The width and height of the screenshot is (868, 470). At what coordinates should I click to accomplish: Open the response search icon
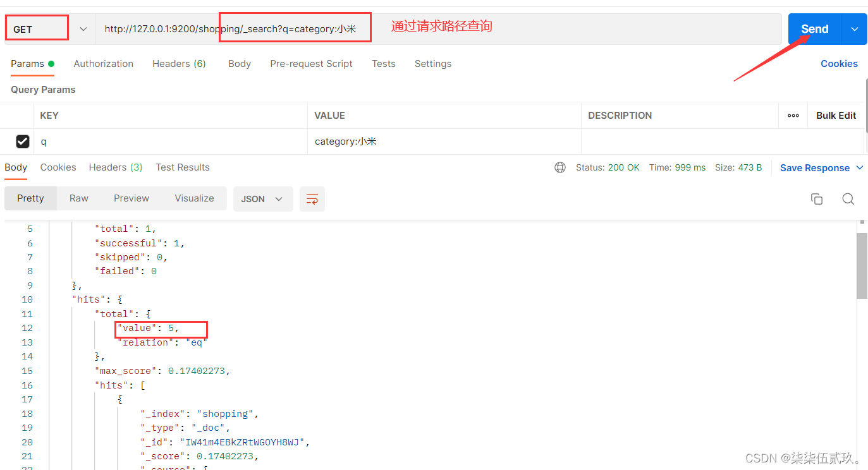848,199
